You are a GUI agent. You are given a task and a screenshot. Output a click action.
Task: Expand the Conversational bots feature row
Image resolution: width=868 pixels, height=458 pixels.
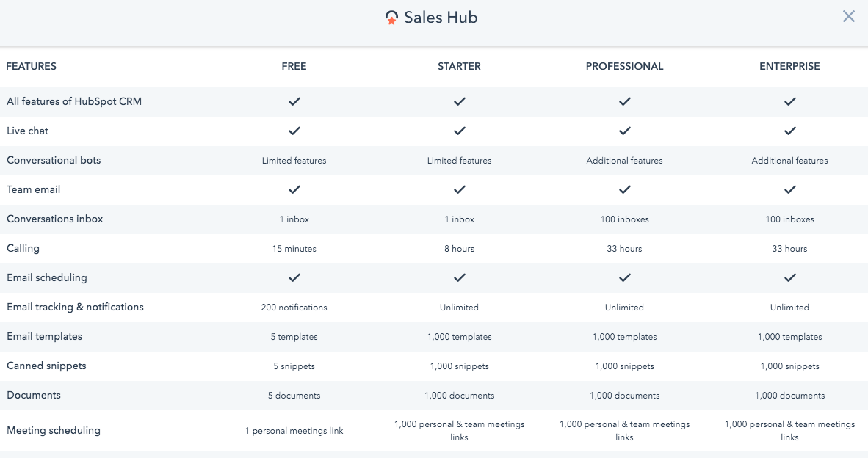click(x=53, y=160)
